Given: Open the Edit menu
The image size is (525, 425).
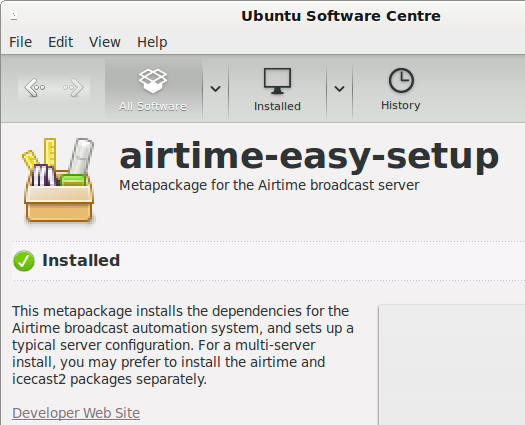Looking at the screenshot, I should pyautogui.click(x=60, y=42).
